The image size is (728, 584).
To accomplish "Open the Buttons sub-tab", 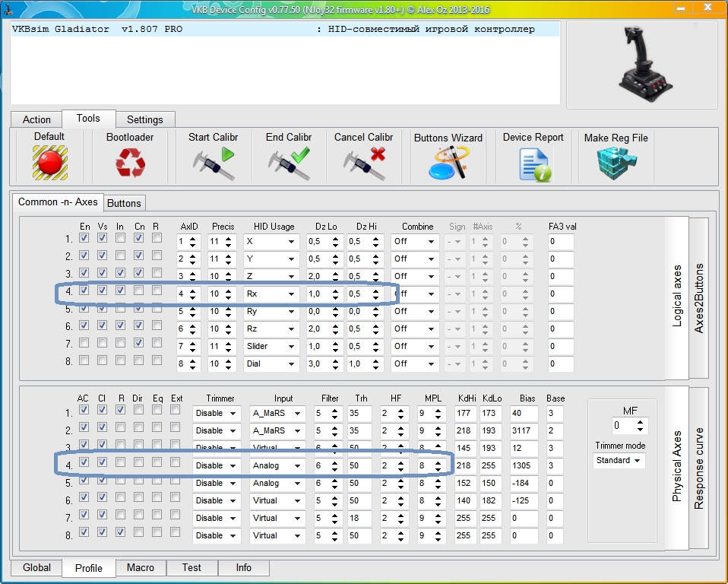I will [x=124, y=203].
